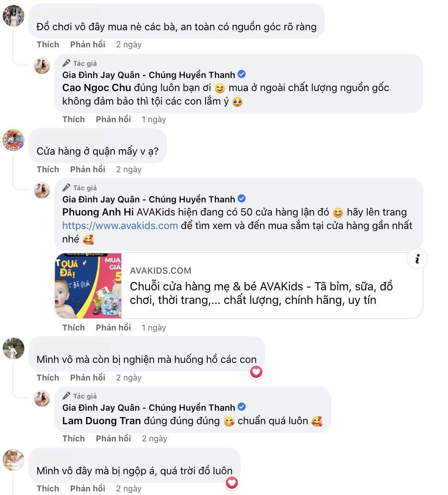Open profile picture of 'Đồ chơi vô đây' commenter
This screenshot has width=448, height=495.
coord(14,16)
